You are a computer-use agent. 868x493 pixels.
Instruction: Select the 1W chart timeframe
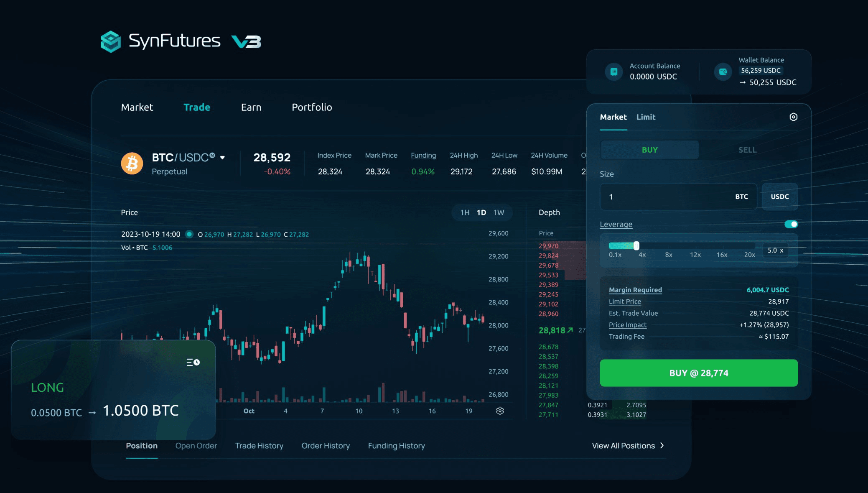pos(499,212)
